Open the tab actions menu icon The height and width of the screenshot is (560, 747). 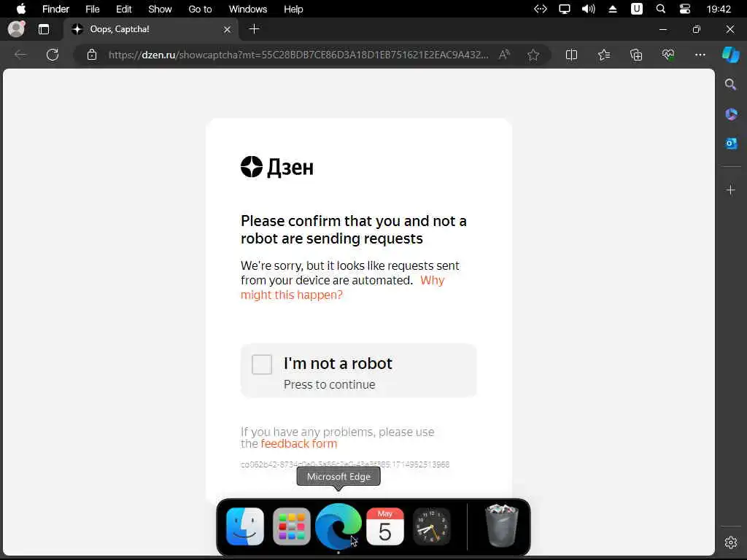tap(44, 29)
